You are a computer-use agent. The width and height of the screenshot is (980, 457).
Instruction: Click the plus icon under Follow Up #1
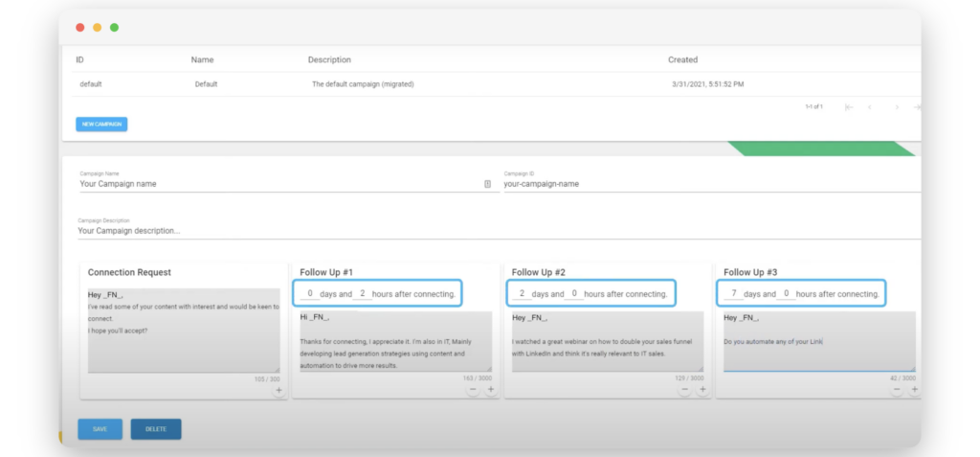[x=490, y=390]
